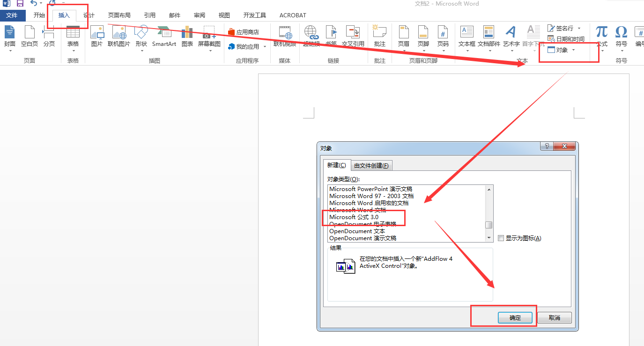The image size is (644, 346).
Task: Select Microsoft 公式 3.0 in the object list
Action: tap(407, 217)
